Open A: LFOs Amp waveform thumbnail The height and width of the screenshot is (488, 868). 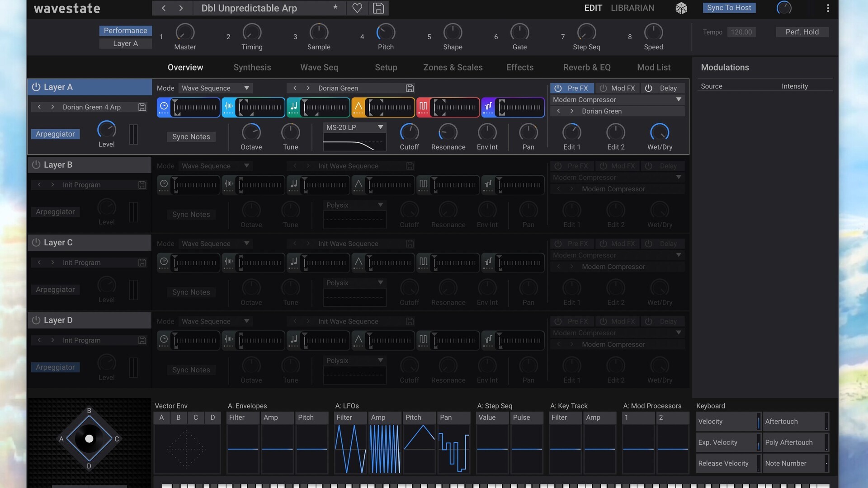(385, 449)
